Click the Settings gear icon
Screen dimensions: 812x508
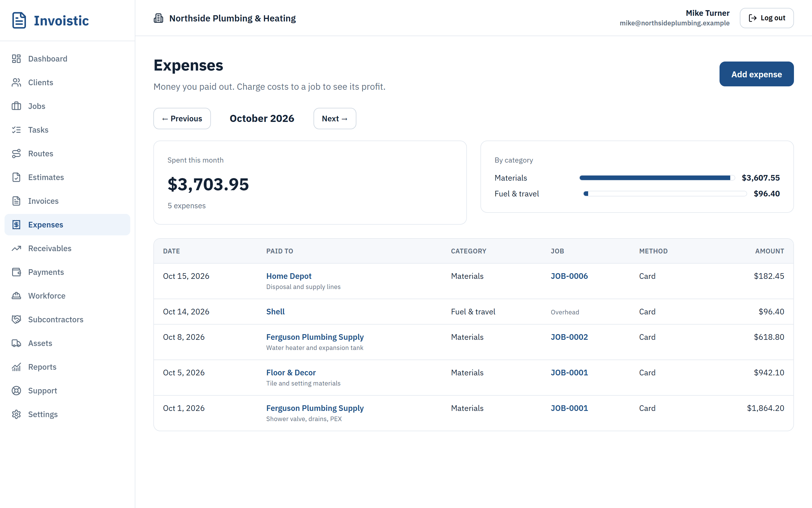(16, 414)
